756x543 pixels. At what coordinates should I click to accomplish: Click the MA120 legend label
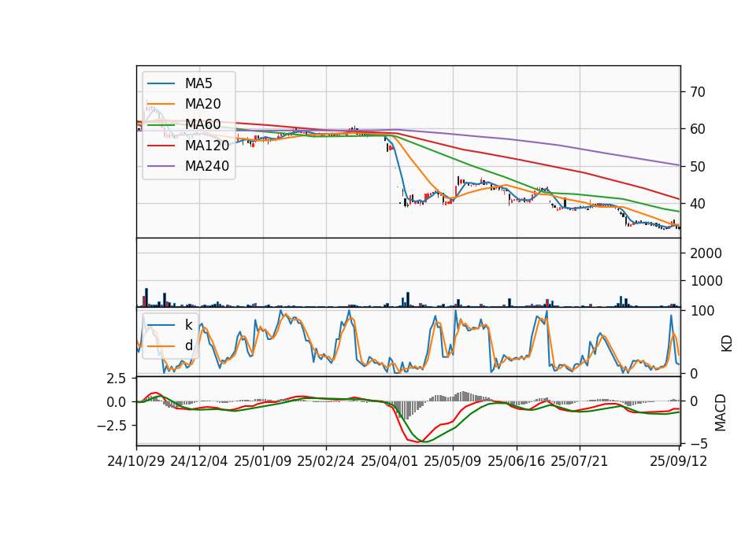(207, 145)
